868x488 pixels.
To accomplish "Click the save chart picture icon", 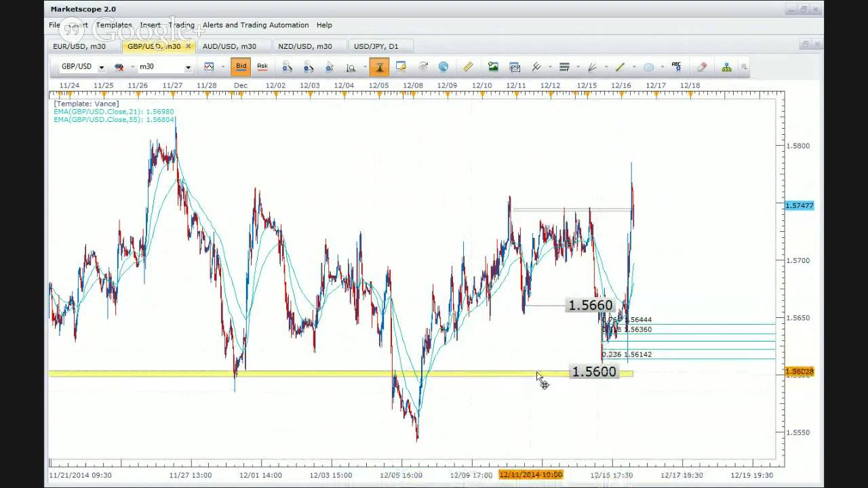I will (493, 66).
